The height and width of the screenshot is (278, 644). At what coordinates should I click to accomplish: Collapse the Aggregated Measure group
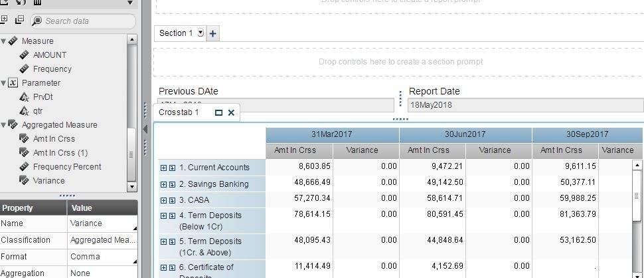pyautogui.click(x=3, y=125)
